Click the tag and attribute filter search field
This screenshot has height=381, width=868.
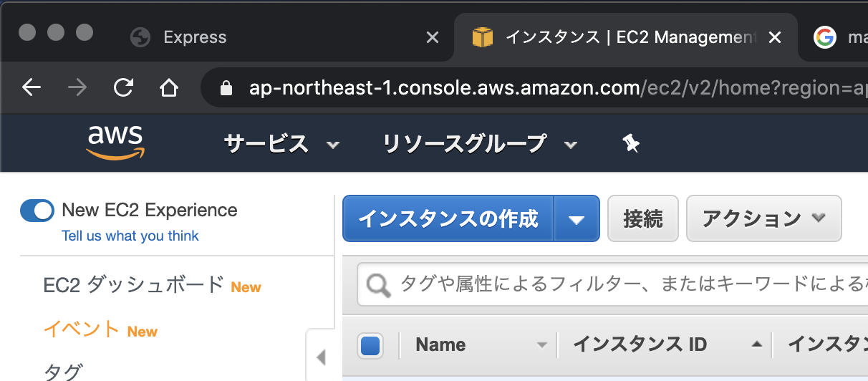613,285
